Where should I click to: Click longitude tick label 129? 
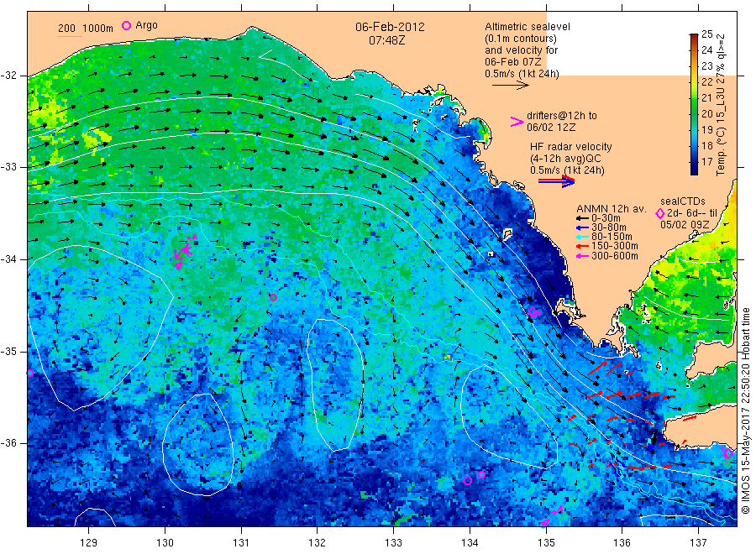coord(89,542)
